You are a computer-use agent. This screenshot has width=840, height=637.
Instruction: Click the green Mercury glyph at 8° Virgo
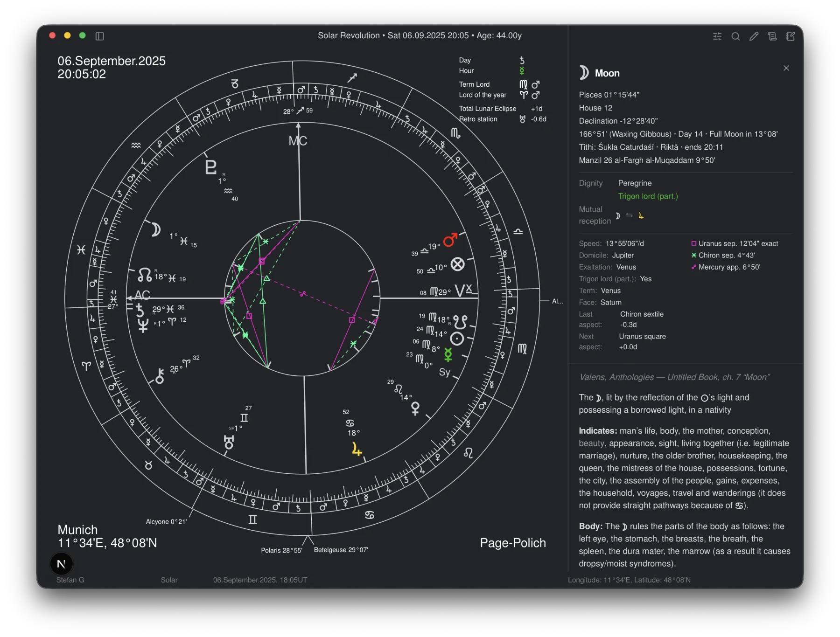(x=448, y=355)
